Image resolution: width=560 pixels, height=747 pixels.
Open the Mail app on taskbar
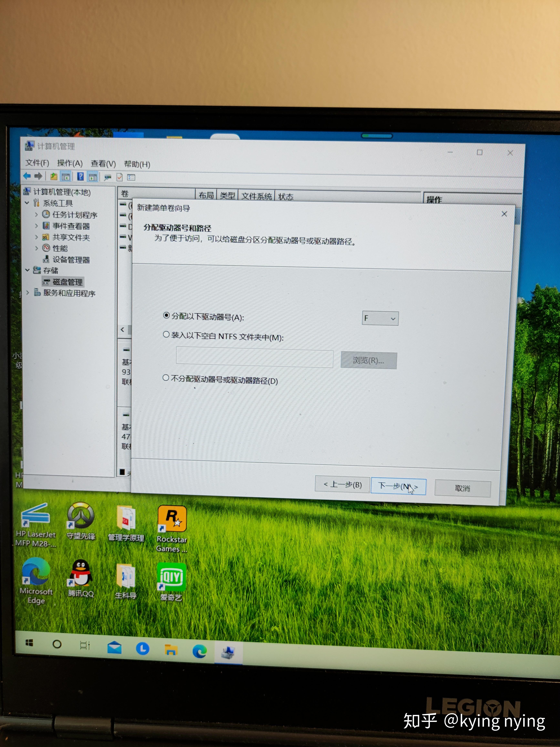[x=115, y=647]
